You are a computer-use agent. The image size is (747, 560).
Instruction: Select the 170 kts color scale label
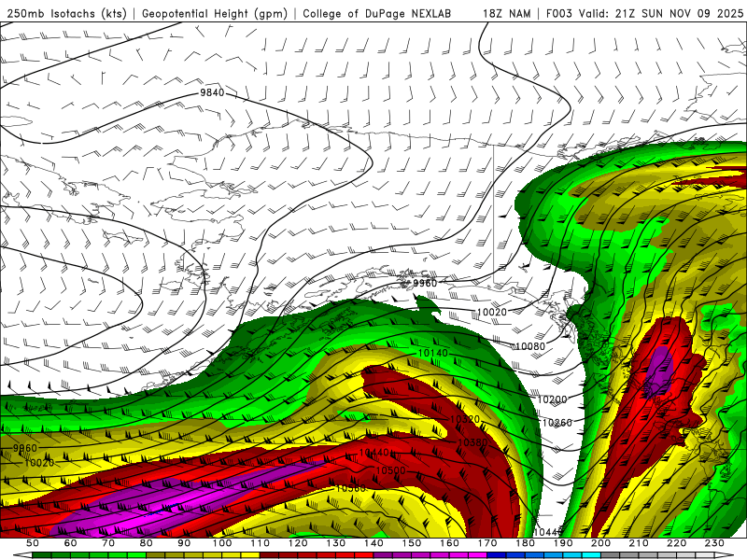point(487,543)
